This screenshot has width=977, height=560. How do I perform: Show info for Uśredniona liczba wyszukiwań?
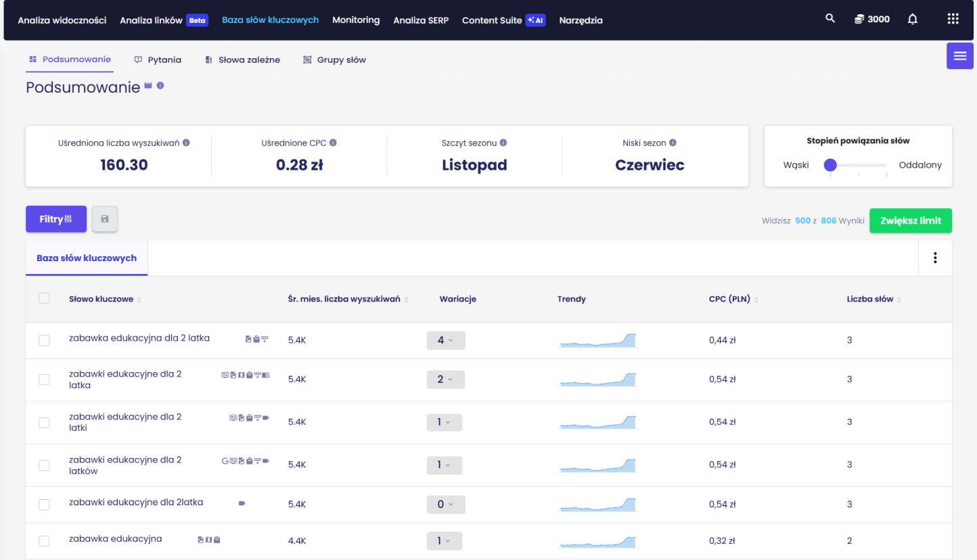(186, 143)
